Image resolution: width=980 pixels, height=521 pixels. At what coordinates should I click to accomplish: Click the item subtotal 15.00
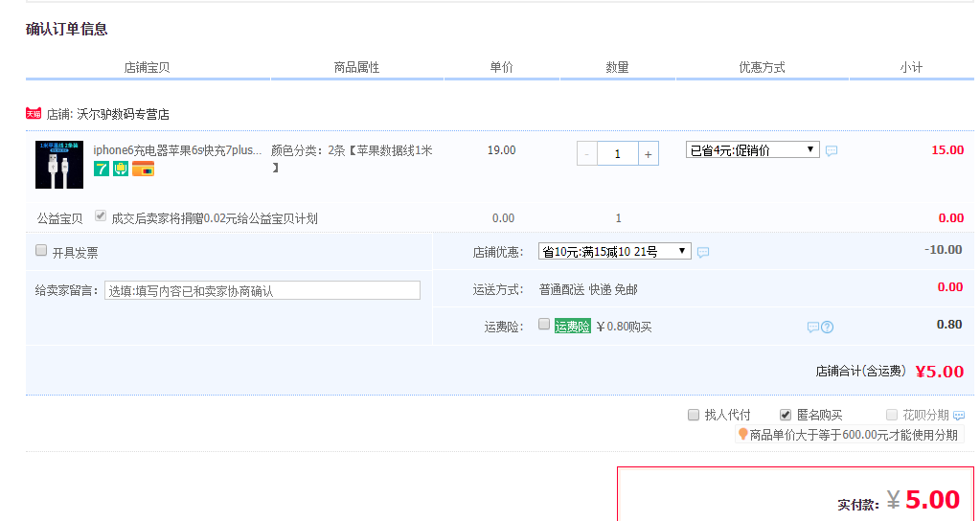tap(947, 150)
